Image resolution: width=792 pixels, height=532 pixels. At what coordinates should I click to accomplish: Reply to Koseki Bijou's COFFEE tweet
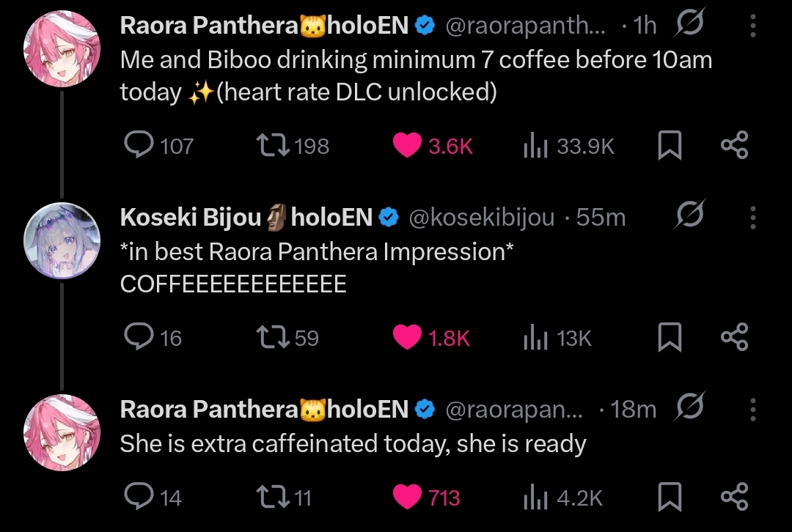point(139,337)
